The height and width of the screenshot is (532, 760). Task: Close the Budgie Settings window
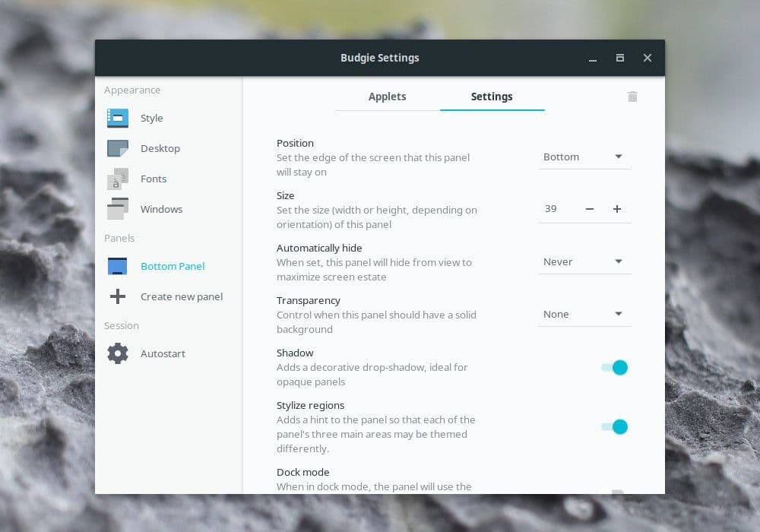[647, 59]
